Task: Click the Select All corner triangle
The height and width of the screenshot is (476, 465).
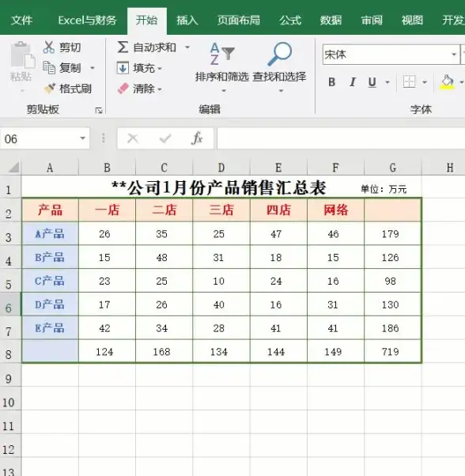Action: 14,167
